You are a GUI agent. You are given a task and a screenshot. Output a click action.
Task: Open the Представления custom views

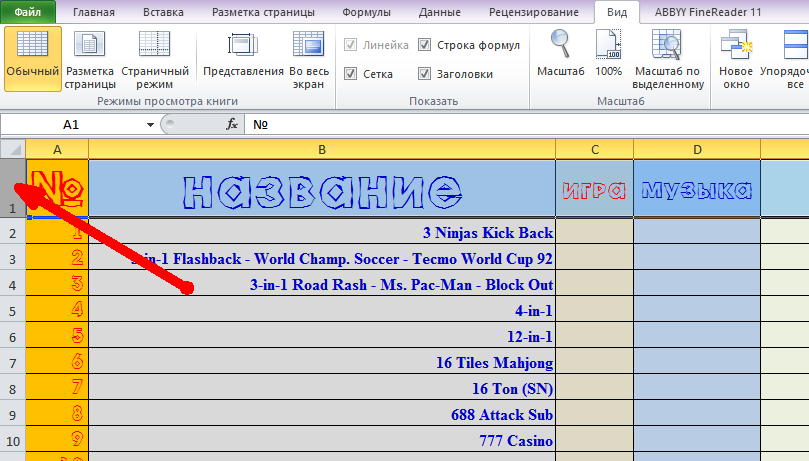(243, 54)
